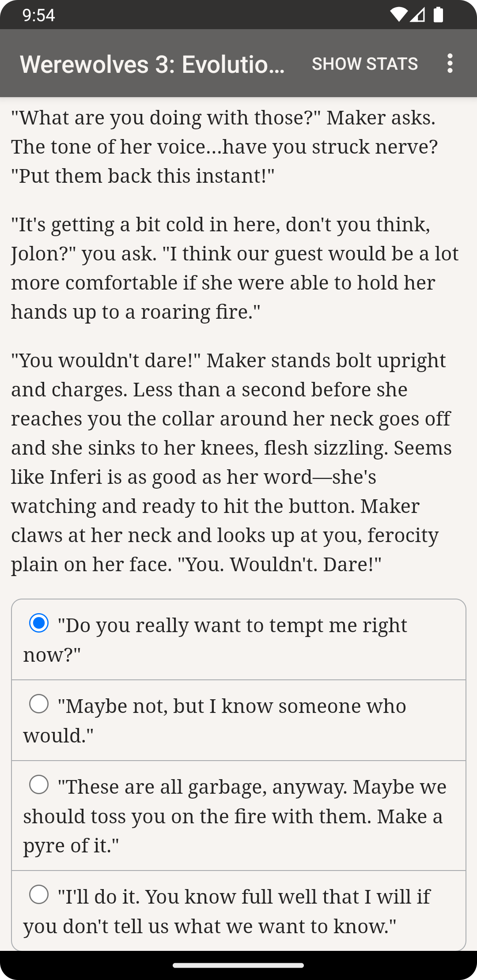Select the "Do you really want to tempt me" radio button
The height and width of the screenshot is (980, 477).
(39, 623)
